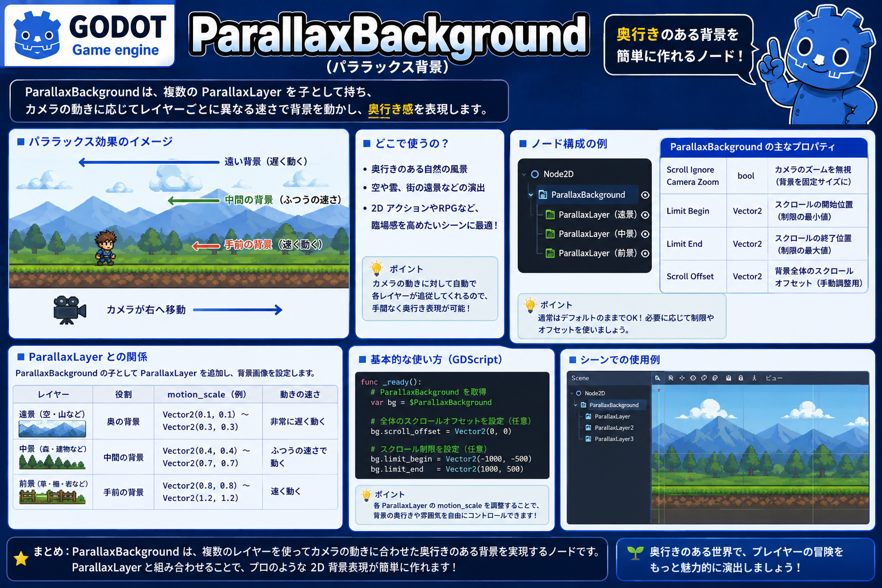Screen dimensions: 882x588
Task: Click the code line setting bg.scroll_offset
Action: 440,431
